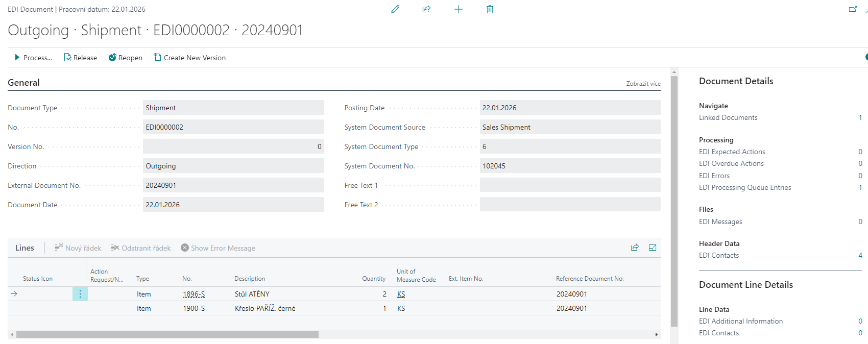Collapse the Document Details factbox heading
Image resolution: width=868 pixels, height=344 pixels.
coord(736,81)
